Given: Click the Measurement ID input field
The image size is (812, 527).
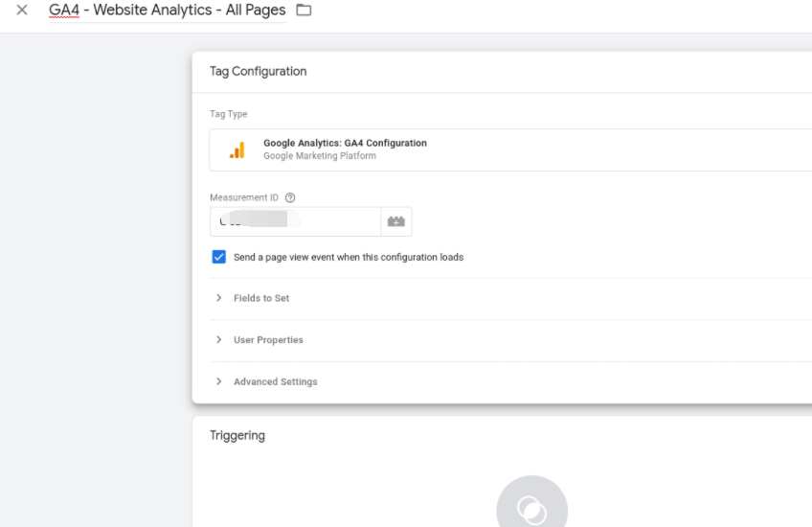Looking at the screenshot, I should [x=295, y=221].
